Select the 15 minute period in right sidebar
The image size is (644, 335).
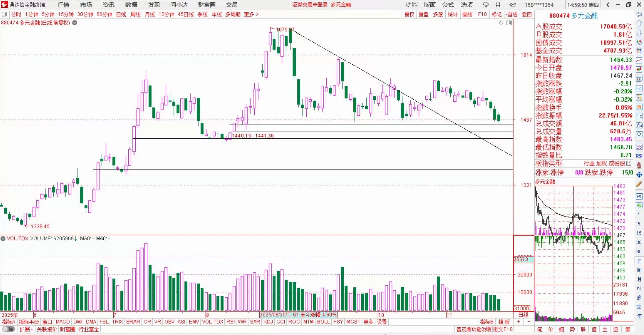point(639,233)
